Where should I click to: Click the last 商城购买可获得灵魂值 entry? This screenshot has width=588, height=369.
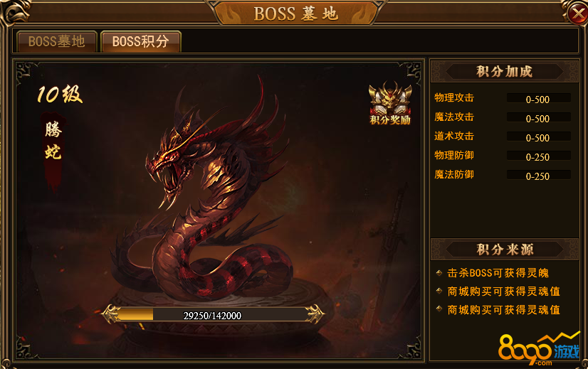[x=503, y=310]
